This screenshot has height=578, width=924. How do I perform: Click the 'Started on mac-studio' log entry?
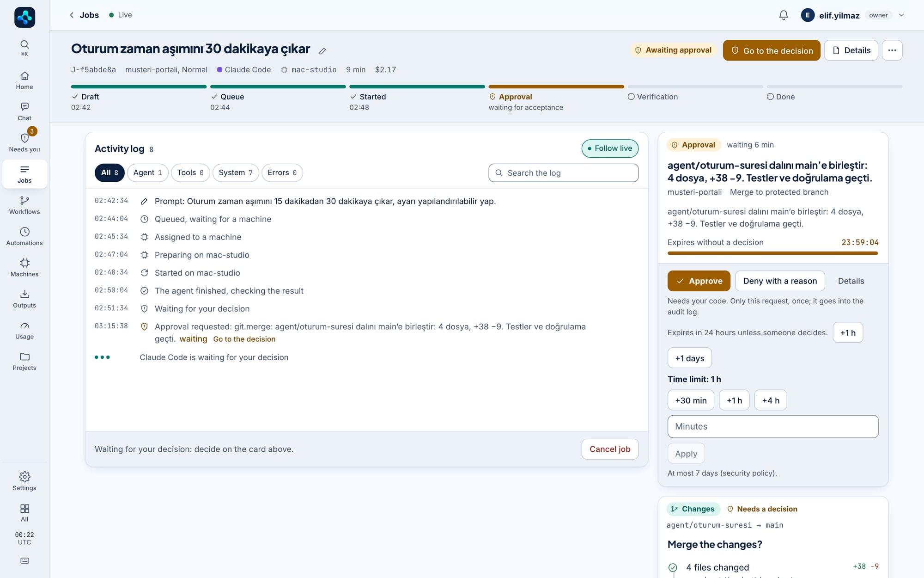click(197, 273)
